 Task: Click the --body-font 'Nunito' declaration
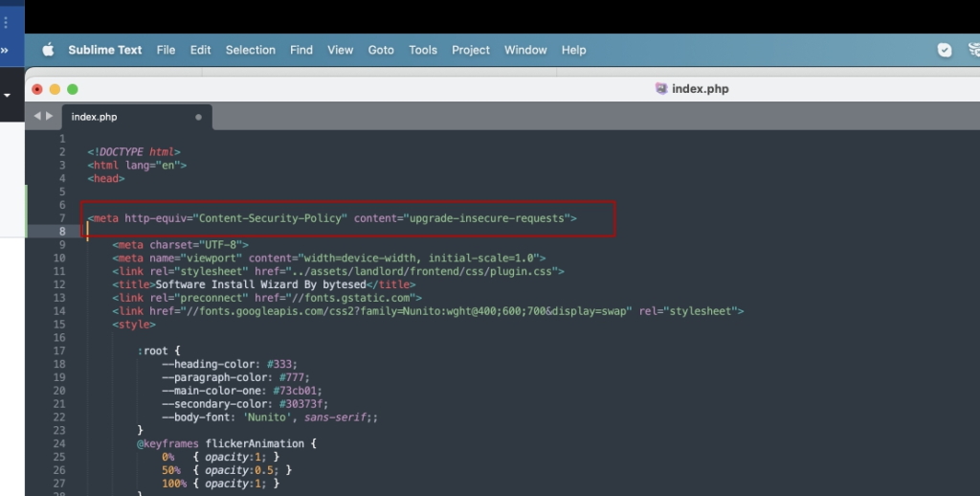pos(269,417)
